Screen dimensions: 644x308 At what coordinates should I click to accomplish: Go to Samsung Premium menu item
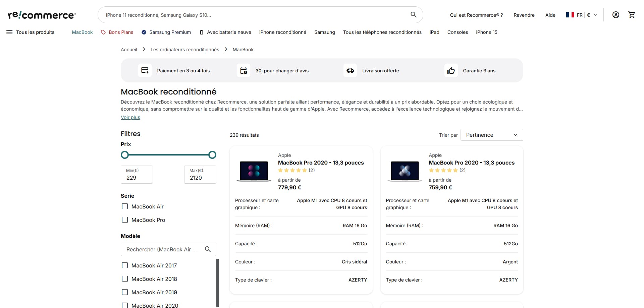[x=170, y=32]
